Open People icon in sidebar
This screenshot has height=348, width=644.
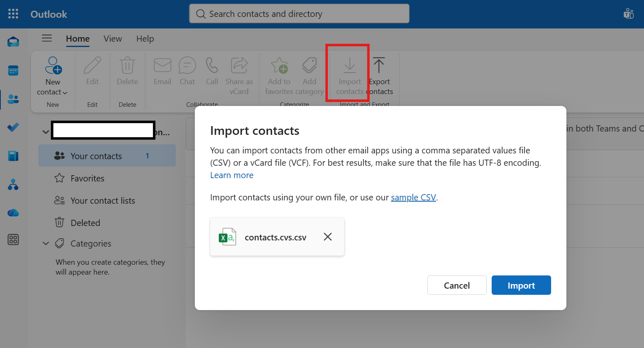13,99
